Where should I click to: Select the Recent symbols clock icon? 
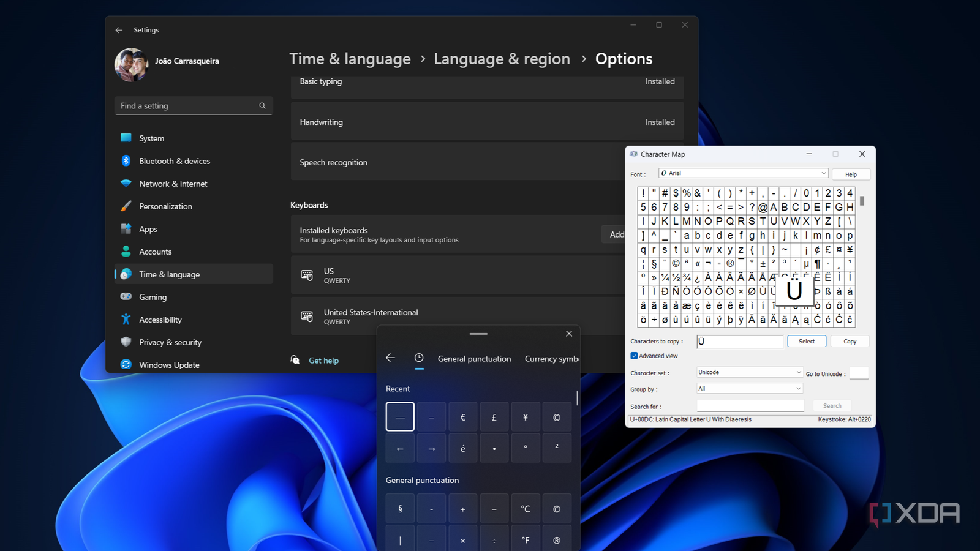(419, 358)
